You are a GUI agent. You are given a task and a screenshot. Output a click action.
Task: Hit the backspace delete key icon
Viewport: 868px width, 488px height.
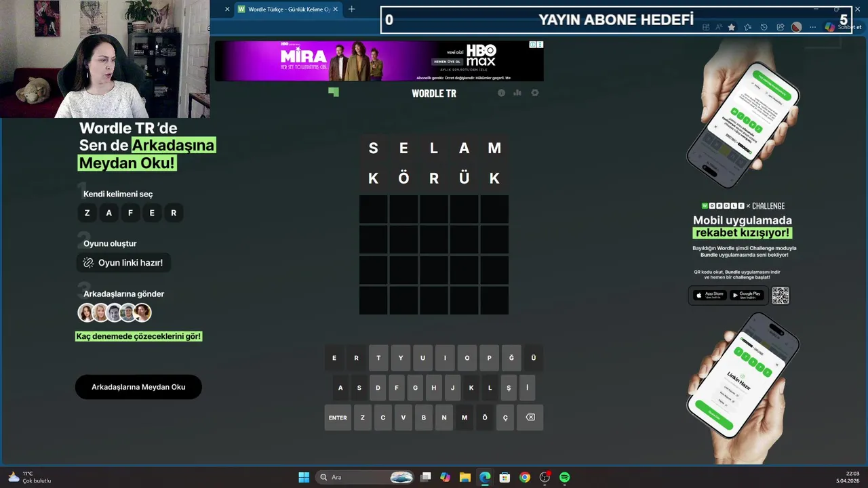(530, 418)
